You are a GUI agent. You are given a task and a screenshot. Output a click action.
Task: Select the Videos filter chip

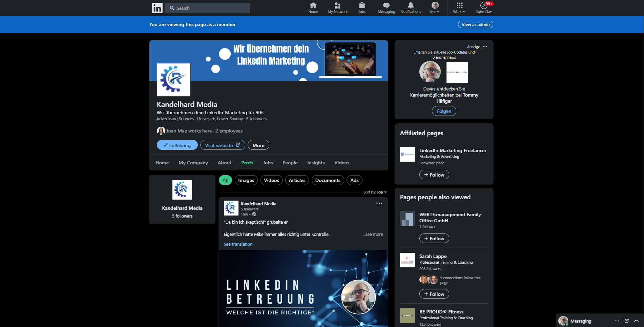coord(271,180)
